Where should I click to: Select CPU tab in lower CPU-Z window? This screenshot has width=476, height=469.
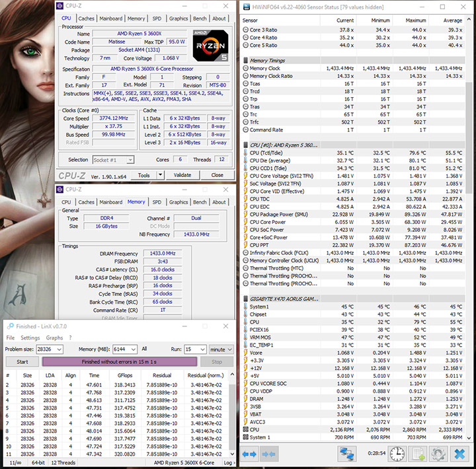[66, 202]
